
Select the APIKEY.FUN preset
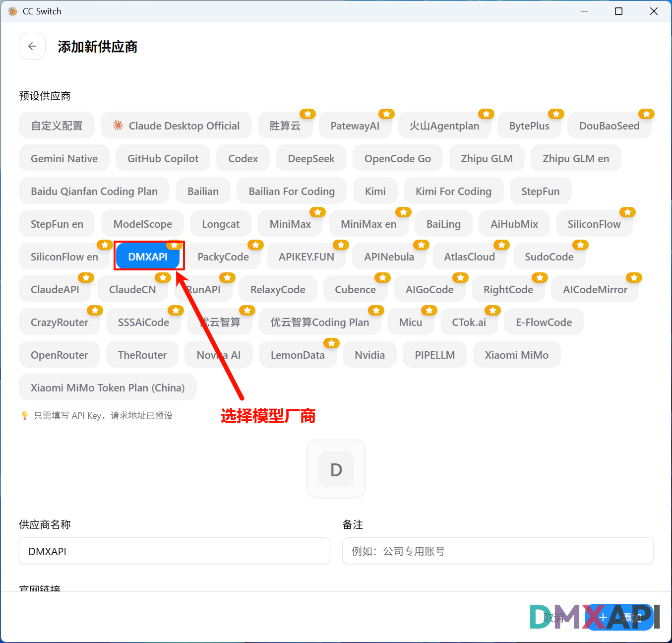click(x=306, y=257)
